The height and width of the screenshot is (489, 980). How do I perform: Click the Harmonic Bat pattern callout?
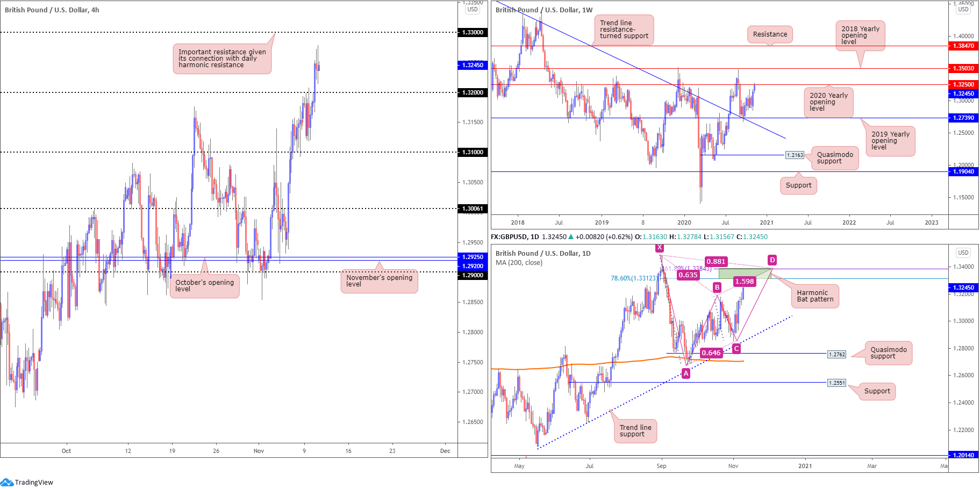click(815, 296)
